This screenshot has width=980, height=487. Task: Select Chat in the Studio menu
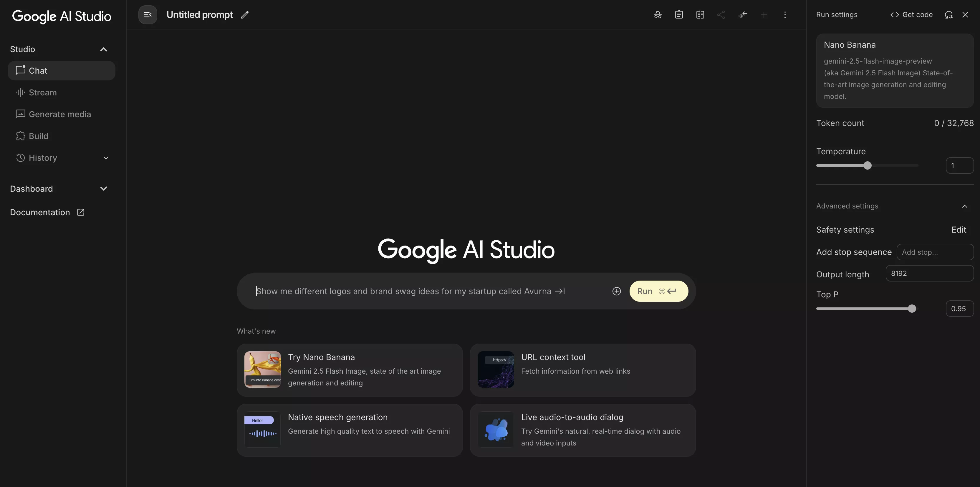61,71
